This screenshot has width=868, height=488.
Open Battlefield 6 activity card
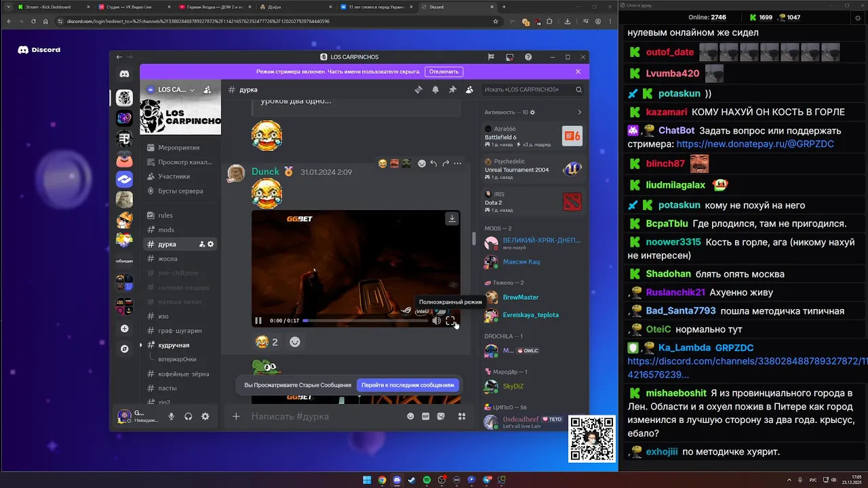pos(532,136)
